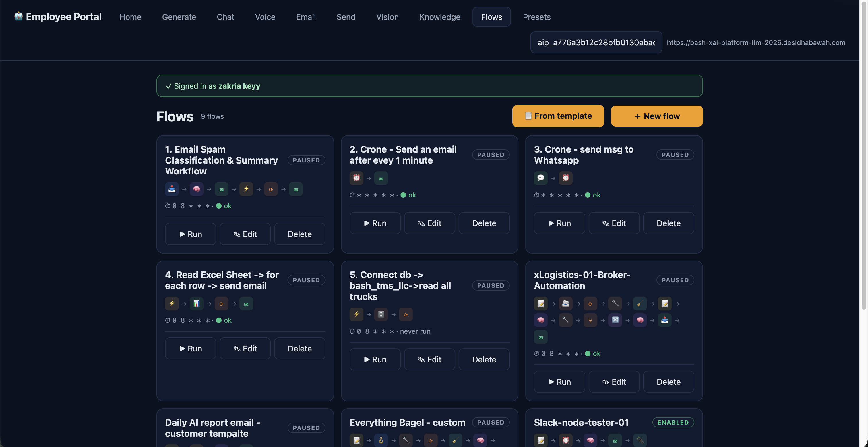Click the lightning trigger node in Email Spam flow
Screen dimensions: 868x447
246,189
